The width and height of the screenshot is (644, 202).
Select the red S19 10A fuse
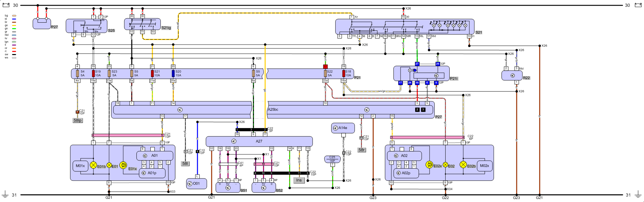tap(93, 73)
